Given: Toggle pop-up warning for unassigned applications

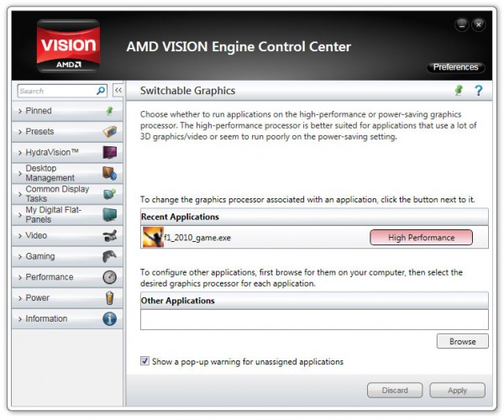Looking at the screenshot, I should pos(145,362).
